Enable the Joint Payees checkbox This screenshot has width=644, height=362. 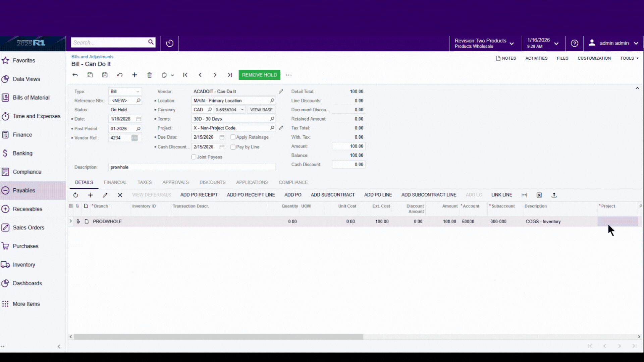point(194,157)
